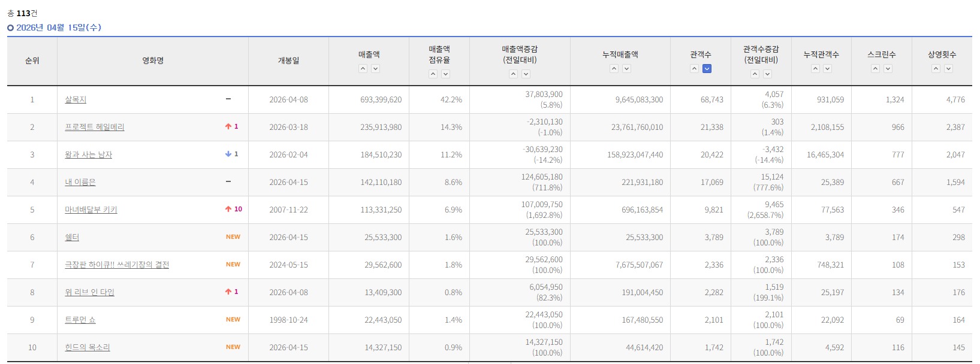
Task: Sort 상영횟수 column ascending
Action: coord(936,69)
